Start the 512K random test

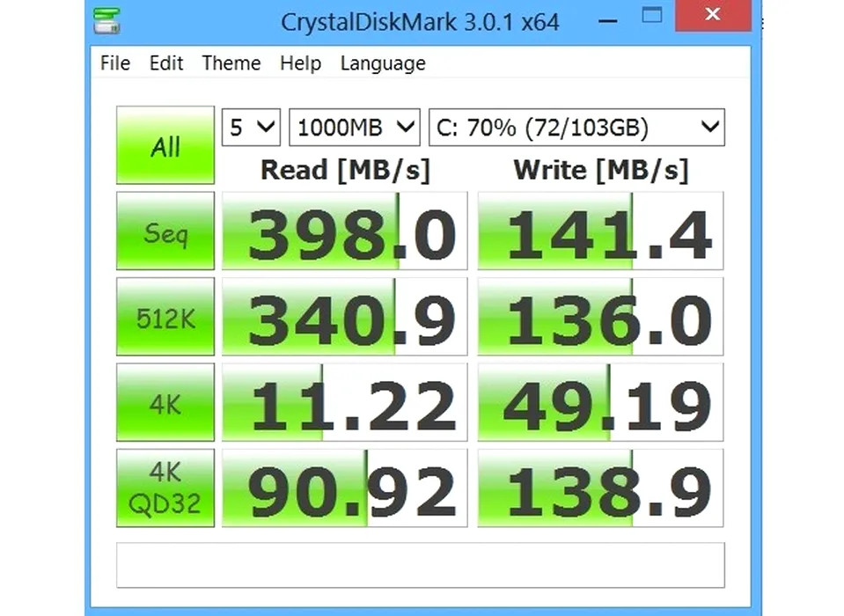[x=165, y=317]
